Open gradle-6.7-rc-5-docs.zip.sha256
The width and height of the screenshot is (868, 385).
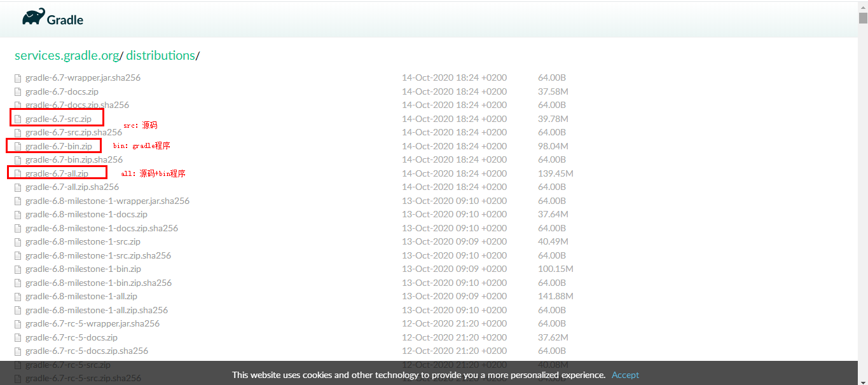(86, 351)
